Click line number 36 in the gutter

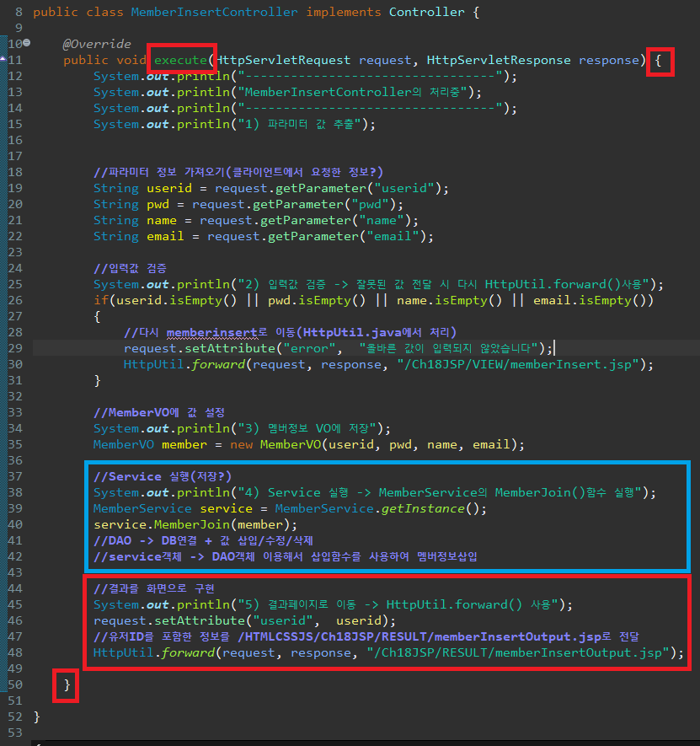tap(15, 460)
